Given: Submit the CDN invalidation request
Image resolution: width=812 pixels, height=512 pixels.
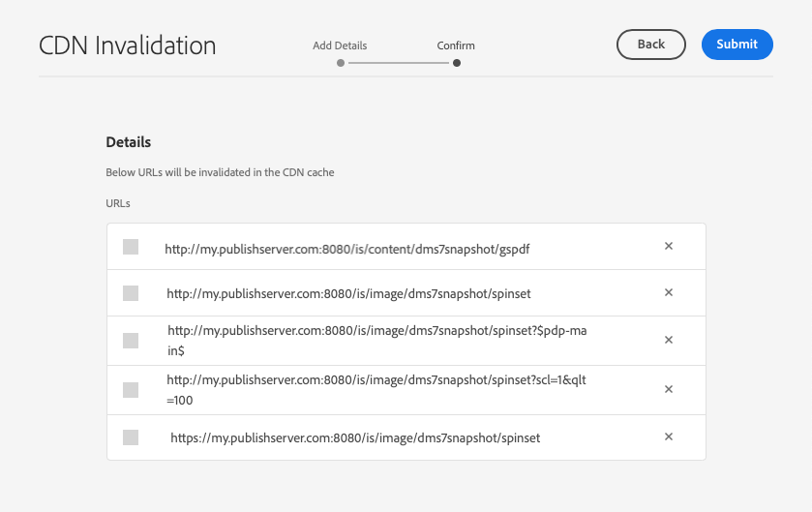Looking at the screenshot, I should [x=737, y=45].
